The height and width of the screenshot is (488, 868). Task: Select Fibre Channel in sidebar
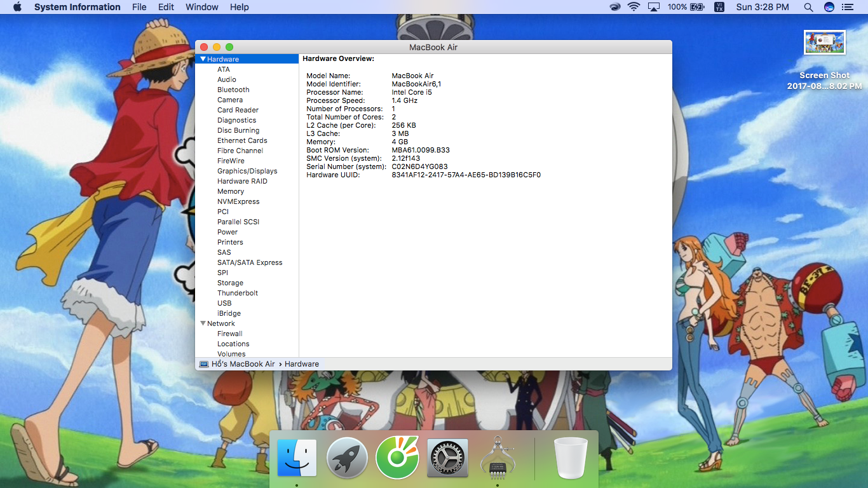tap(240, 151)
